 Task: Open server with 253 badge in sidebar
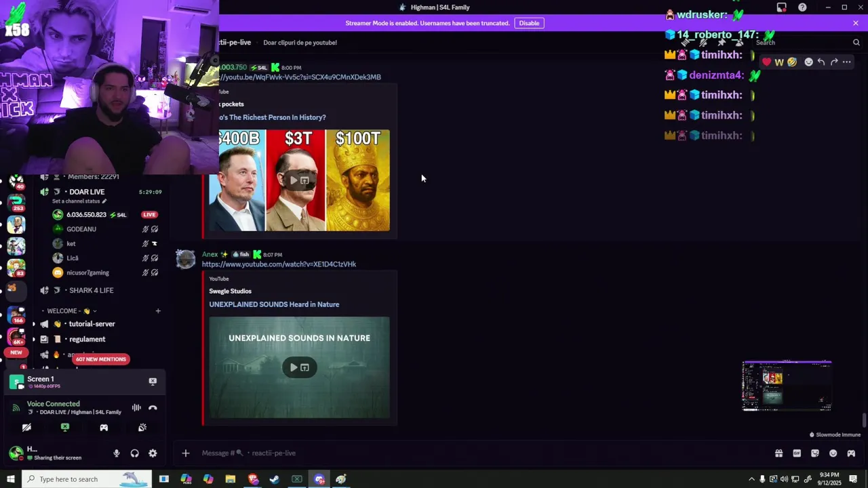click(16, 201)
